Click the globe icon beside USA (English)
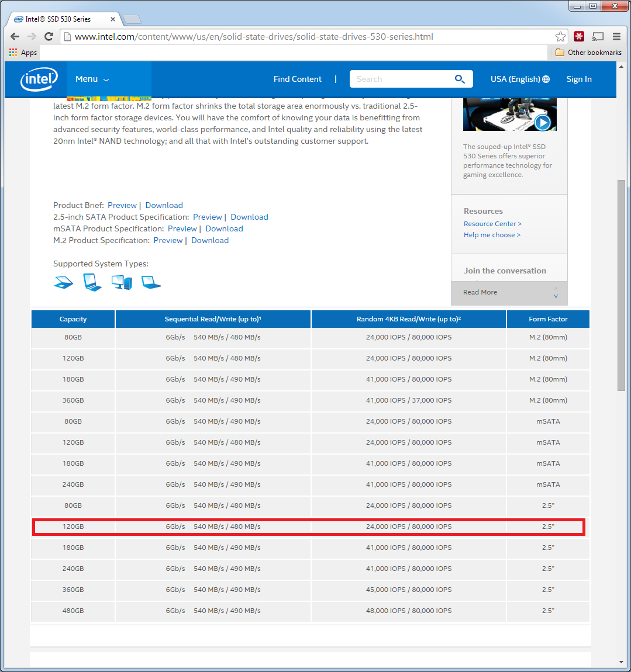631x672 pixels. (546, 79)
